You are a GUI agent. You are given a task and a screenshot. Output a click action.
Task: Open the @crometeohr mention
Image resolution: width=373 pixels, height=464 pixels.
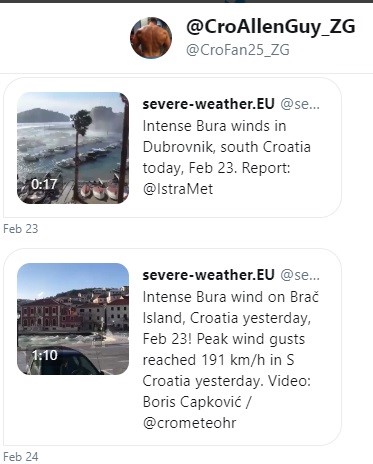click(189, 423)
